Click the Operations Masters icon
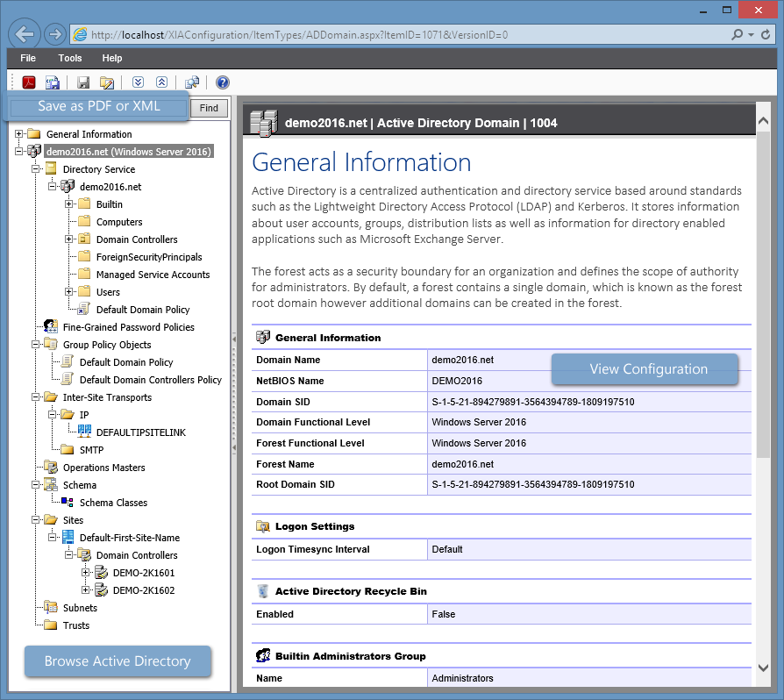The width and height of the screenshot is (784, 700). pos(51,467)
